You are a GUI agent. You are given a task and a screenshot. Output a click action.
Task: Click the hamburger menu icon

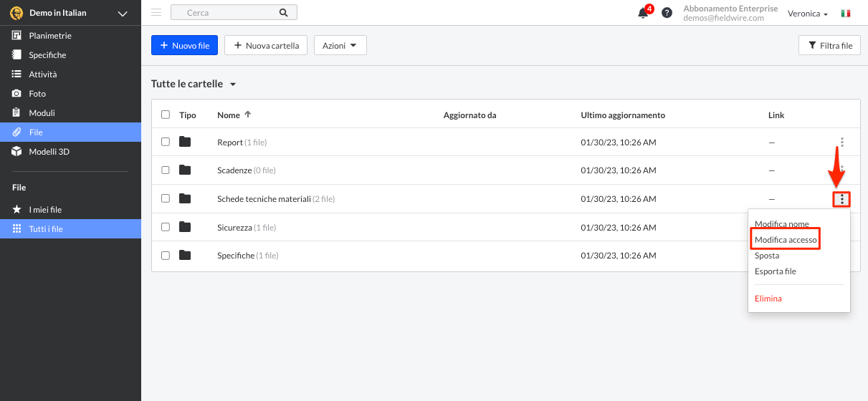point(156,12)
